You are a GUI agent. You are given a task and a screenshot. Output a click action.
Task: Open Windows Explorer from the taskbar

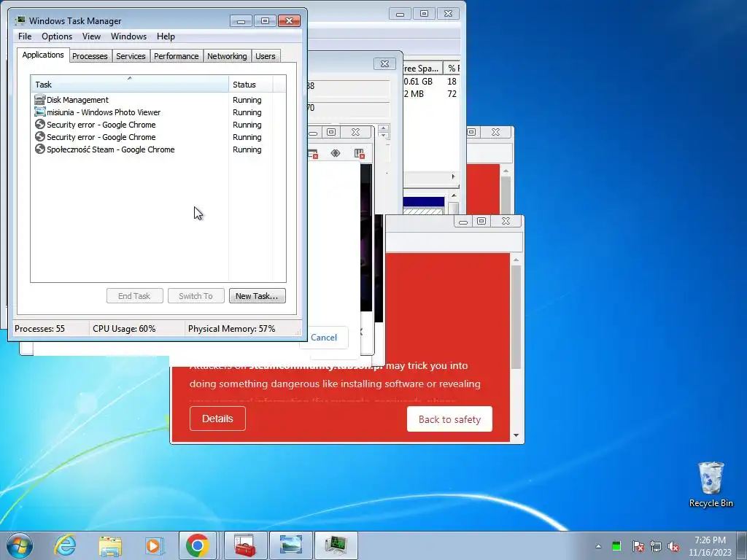click(110, 545)
